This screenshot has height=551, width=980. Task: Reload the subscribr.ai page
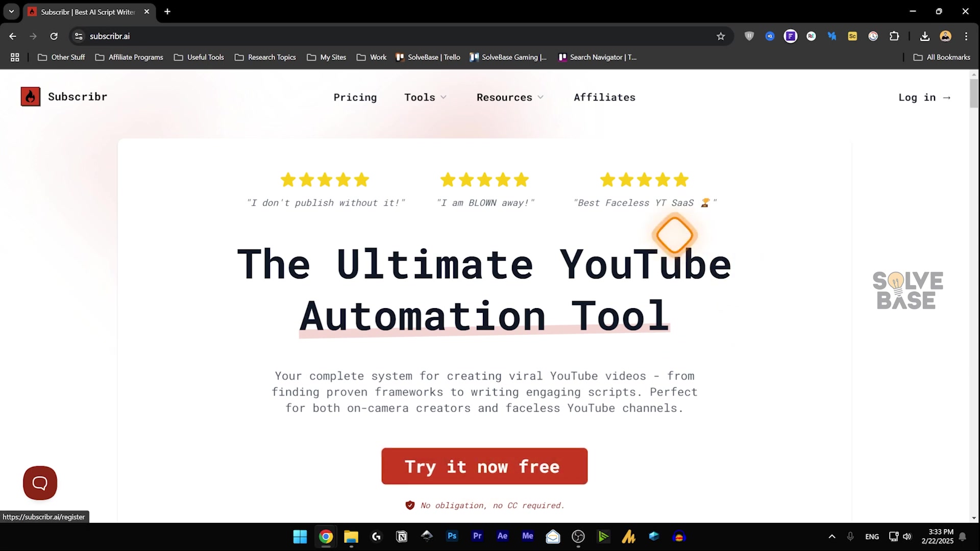point(54,36)
